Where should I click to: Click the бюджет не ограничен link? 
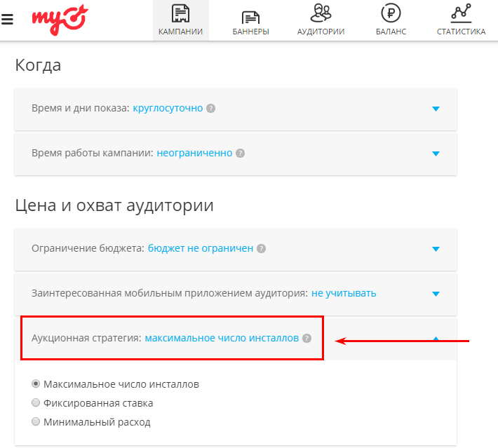coord(201,248)
